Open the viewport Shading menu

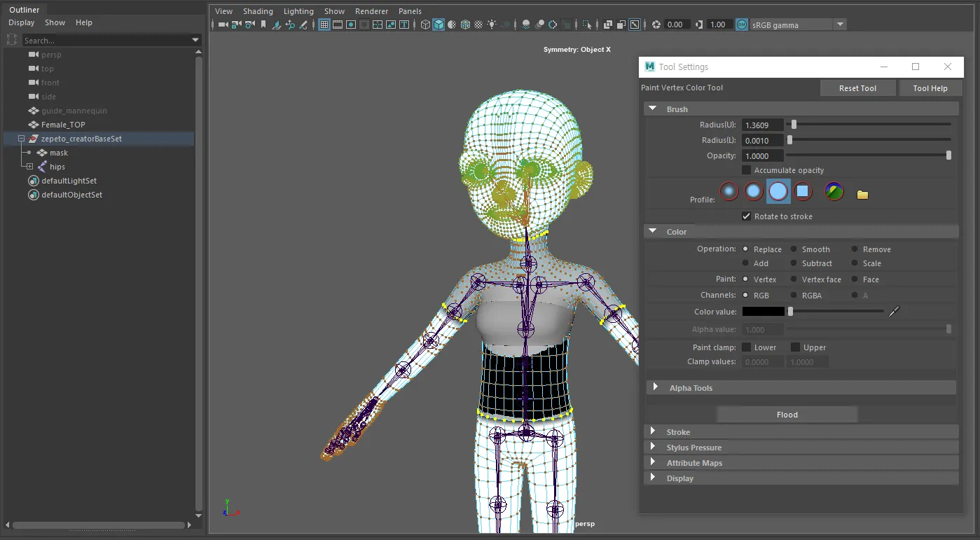tap(258, 11)
